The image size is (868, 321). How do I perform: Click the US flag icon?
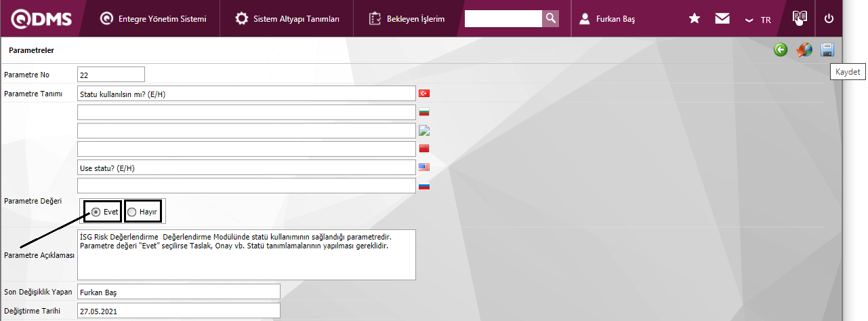(424, 166)
